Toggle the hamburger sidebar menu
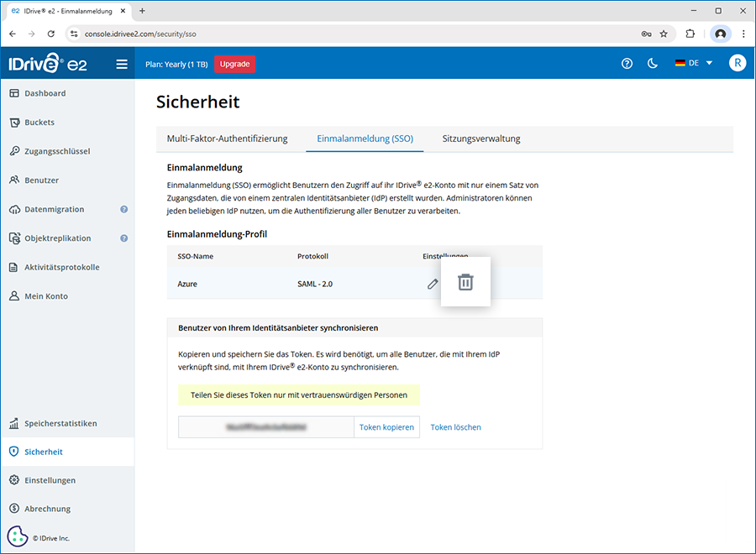The image size is (756, 554). 122,64
